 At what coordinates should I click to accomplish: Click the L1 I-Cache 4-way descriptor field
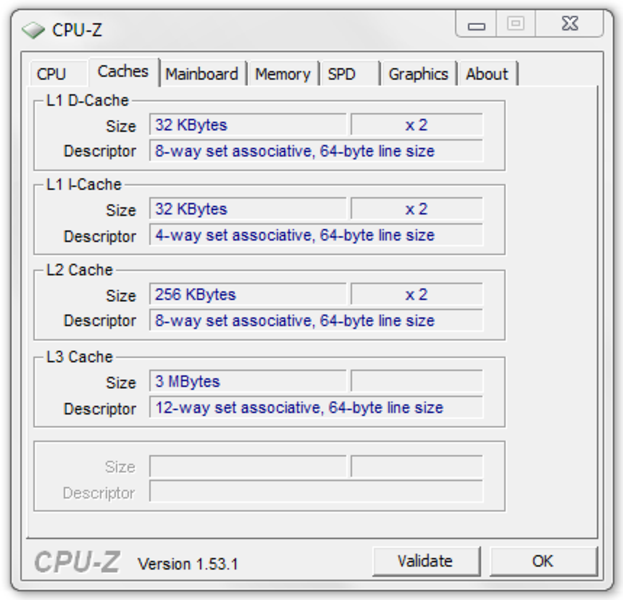point(316,235)
